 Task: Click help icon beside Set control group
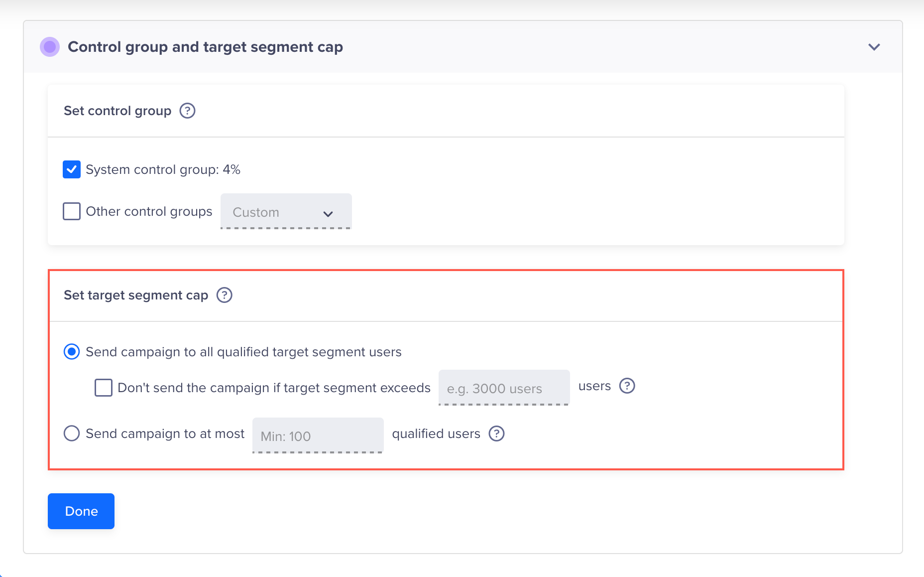pos(187,111)
